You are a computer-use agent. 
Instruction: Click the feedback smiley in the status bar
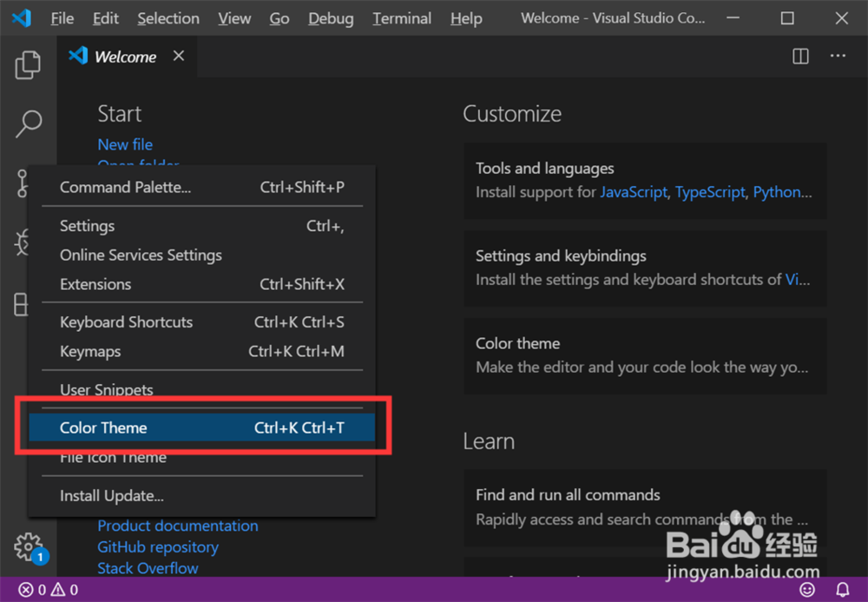tap(807, 589)
